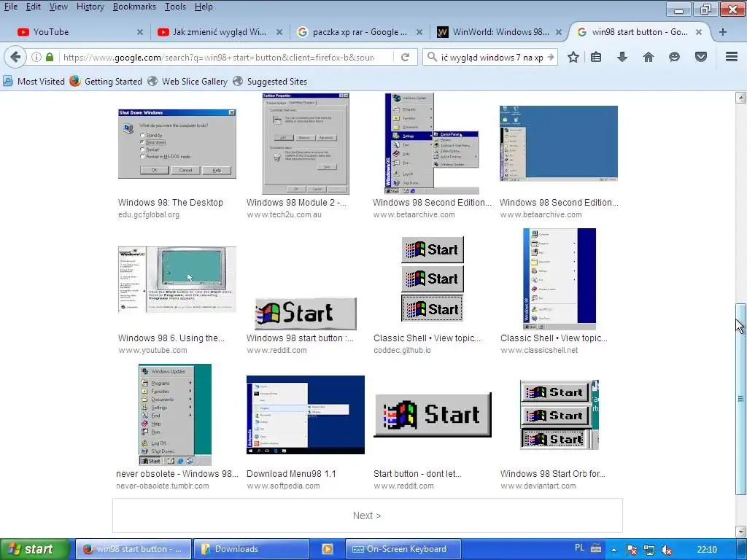Click the smiley chat icon in toolbar

click(674, 57)
